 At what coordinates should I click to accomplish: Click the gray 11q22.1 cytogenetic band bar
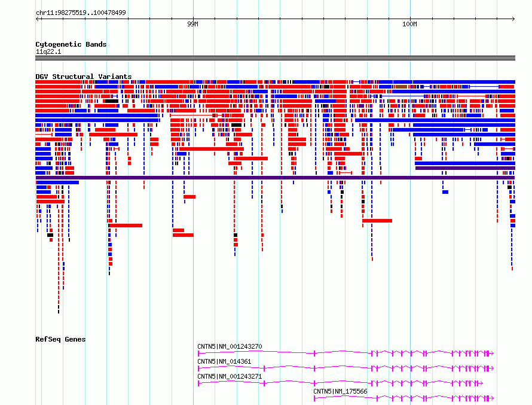pyautogui.click(x=275, y=58)
